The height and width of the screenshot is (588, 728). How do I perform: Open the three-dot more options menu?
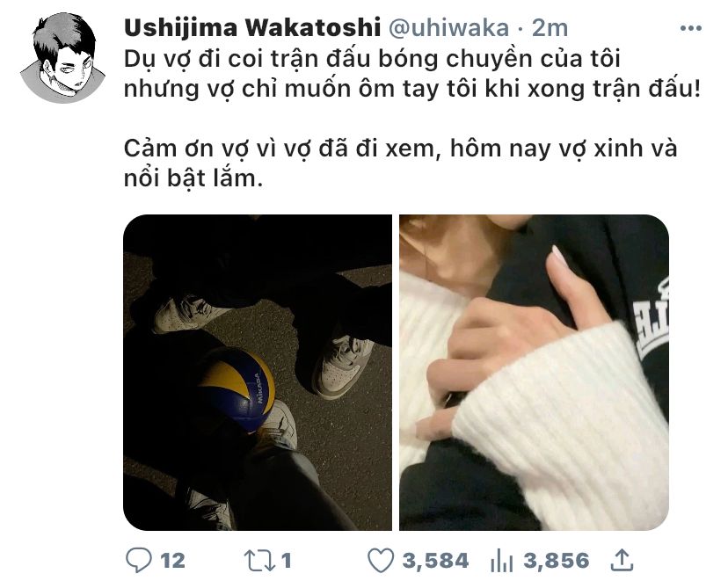(x=690, y=28)
